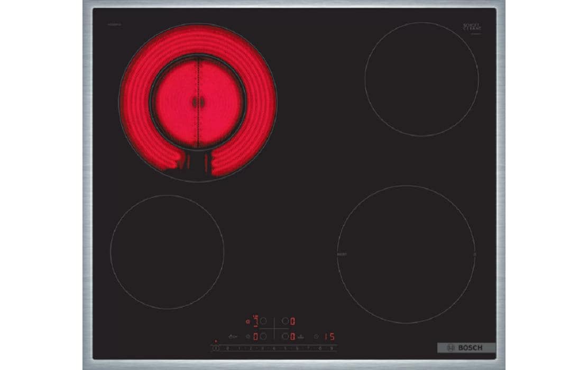Screen dimensions: 588x370
Task: Tap the child lock key icon
Action: 232,336
